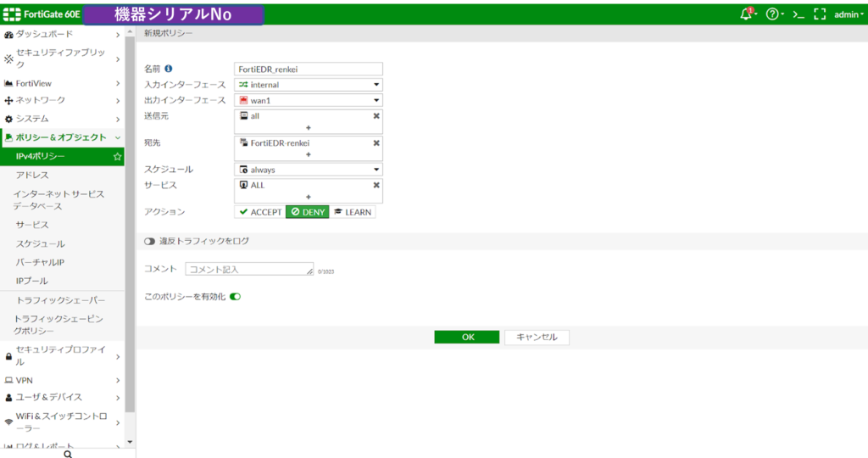
Task: Favorite the IPv4ポリシー star icon
Action: point(117,157)
